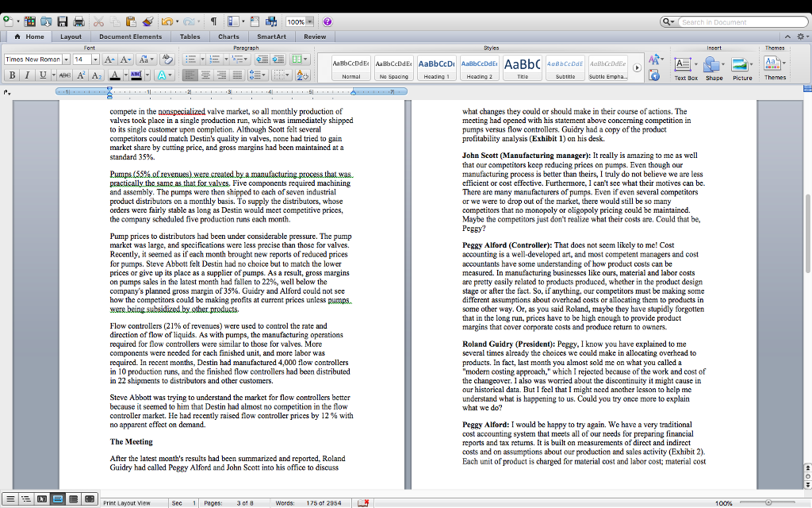Click the Copy icon in toolbar
Screen dimensions: 812x508
click(115, 21)
